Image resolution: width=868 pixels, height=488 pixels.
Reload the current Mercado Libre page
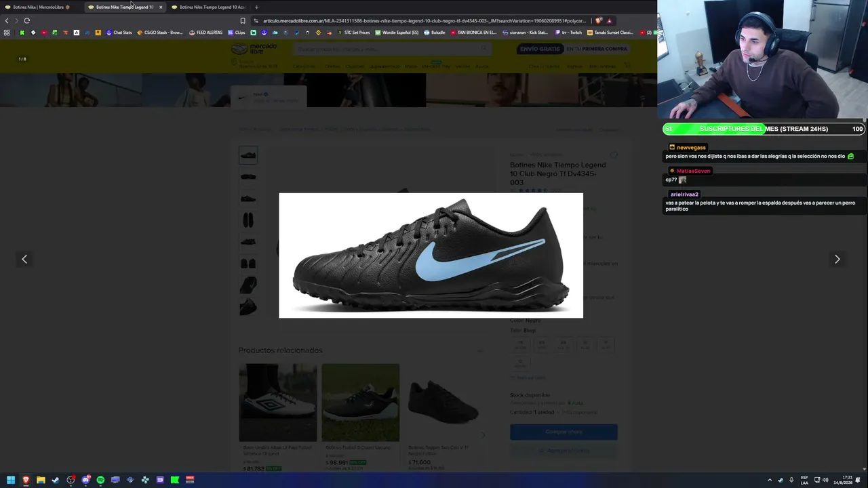[x=27, y=20]
